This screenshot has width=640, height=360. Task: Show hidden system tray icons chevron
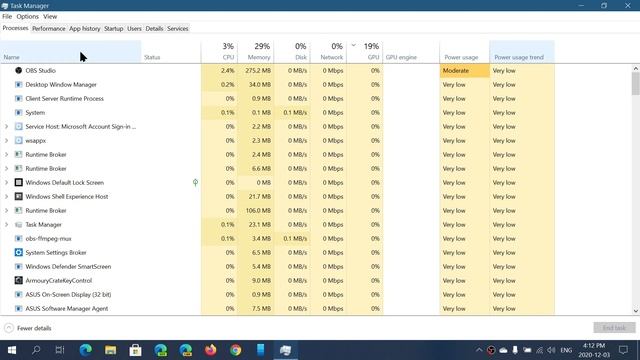[479, 350]
